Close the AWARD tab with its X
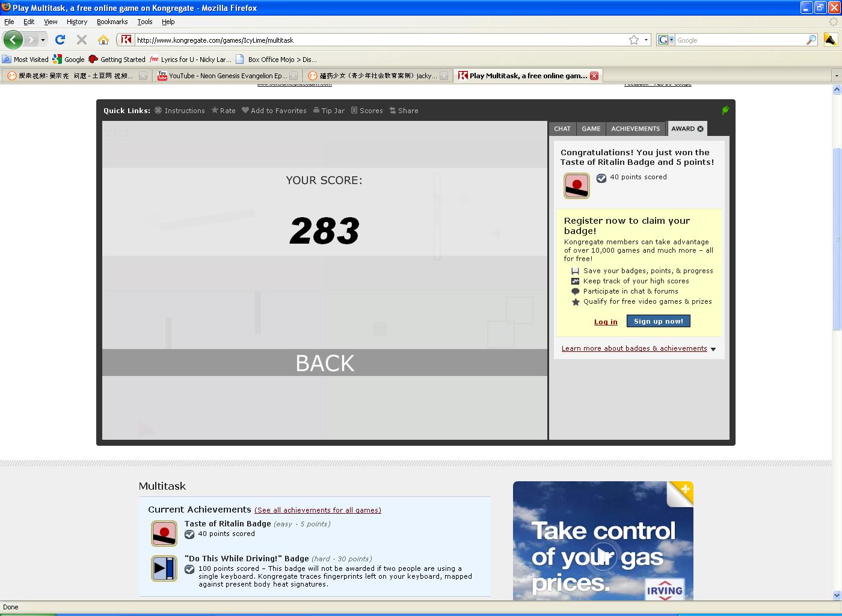 pos(700,129)
